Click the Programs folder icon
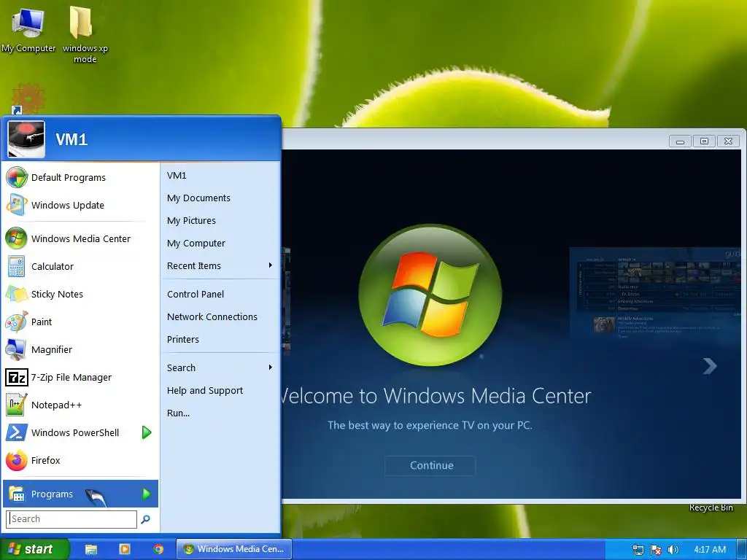Image resolution: width=747 pixels, height=560 pixels. (17, 494)
